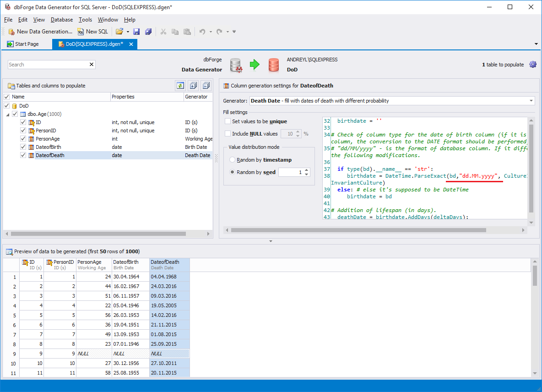Click the Paste clipboard icon
Viewport: 542px width, 392px height.
(x=187, y=32)
